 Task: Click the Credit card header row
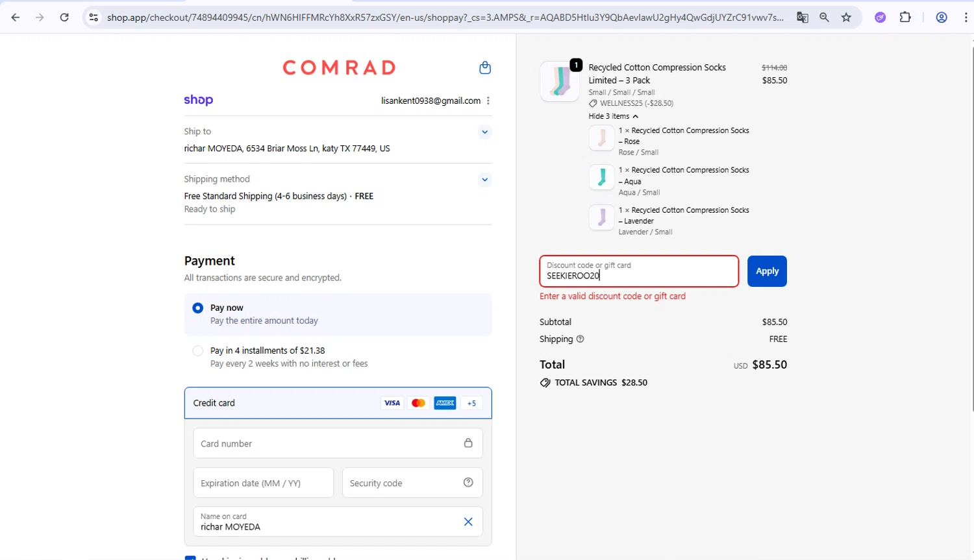coord(338,403)
